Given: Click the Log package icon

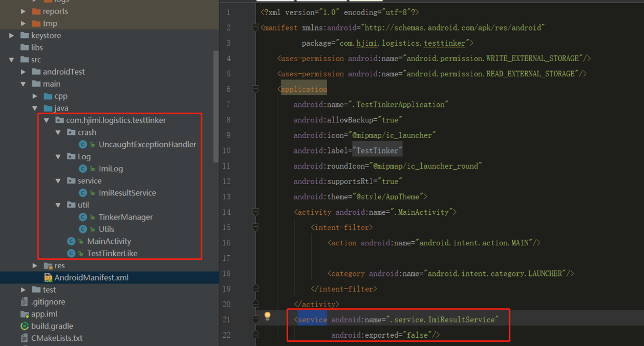Looking at the screenshot, I should click(x=71, y=156).
